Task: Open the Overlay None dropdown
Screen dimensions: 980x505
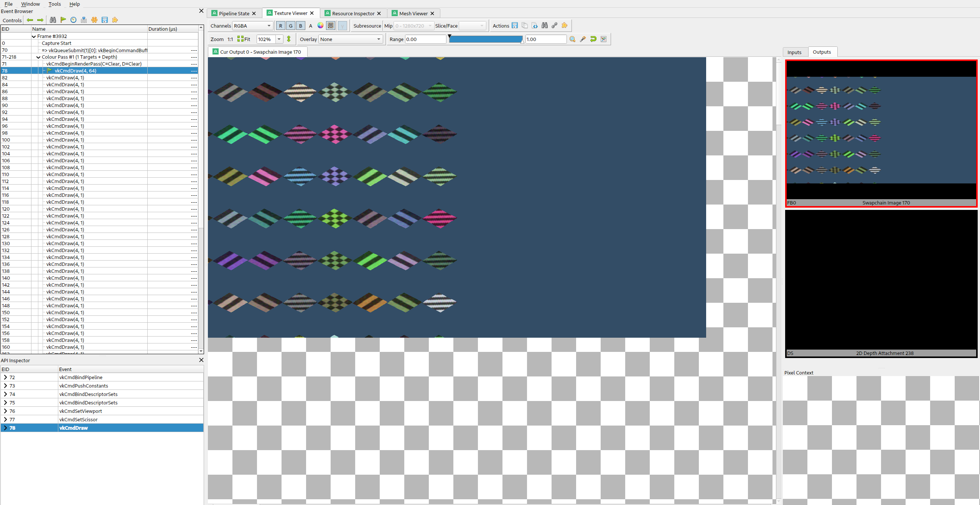Action: point(350,39)
